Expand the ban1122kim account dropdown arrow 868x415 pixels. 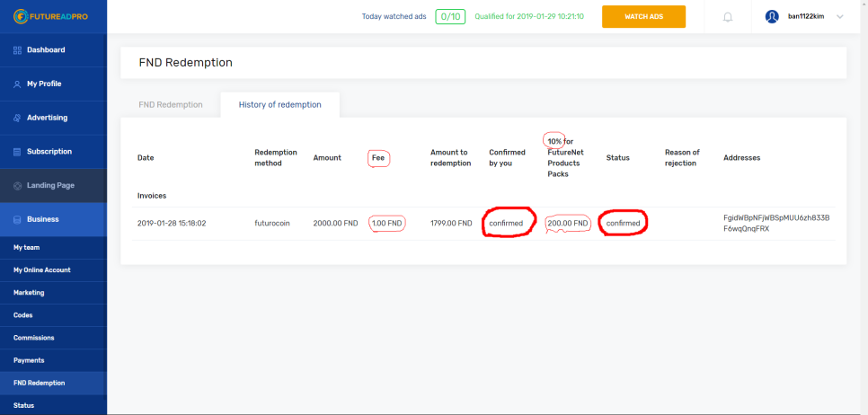840,16
